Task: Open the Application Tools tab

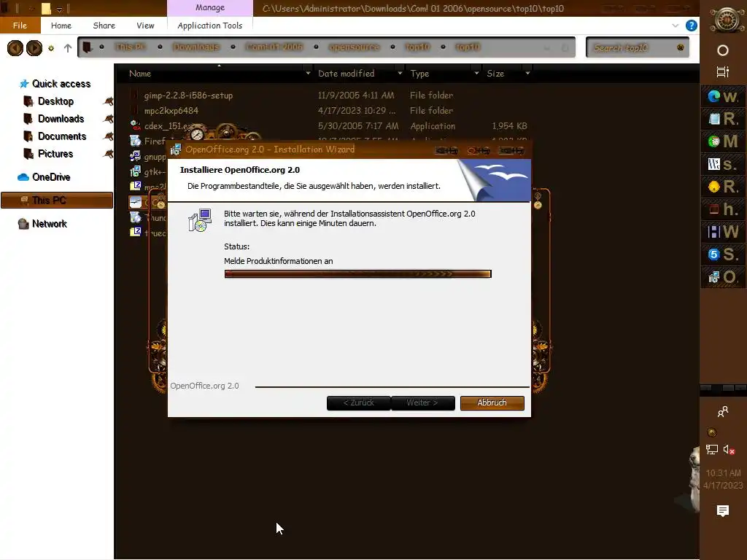Action: [x=209, y=26]
